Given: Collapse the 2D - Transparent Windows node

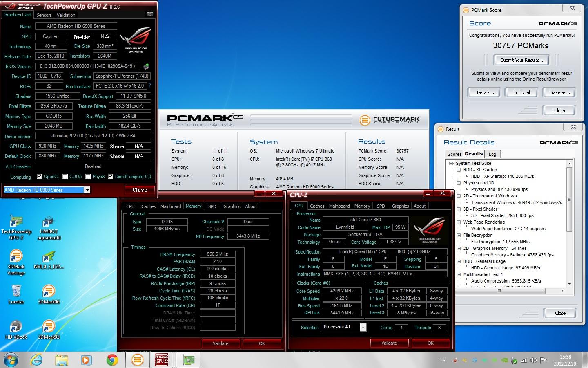Looking at the screenshot, I should [x=459, y=196].
